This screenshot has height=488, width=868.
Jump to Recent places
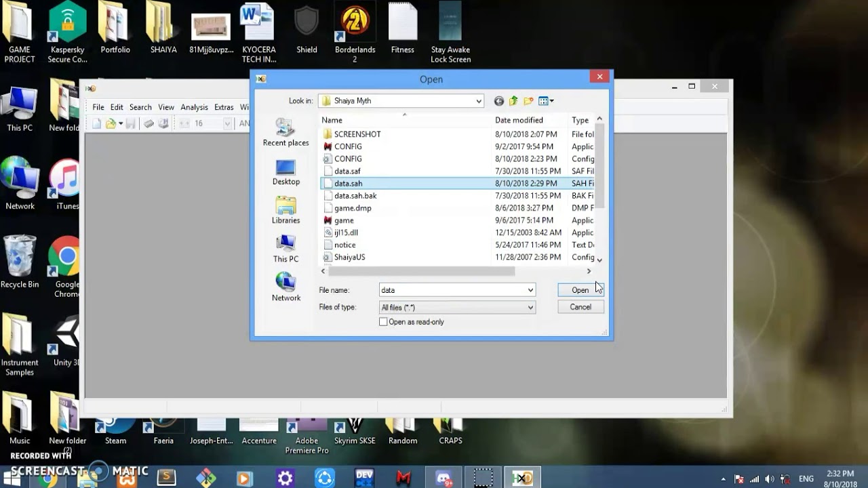[x=285, y=133]
